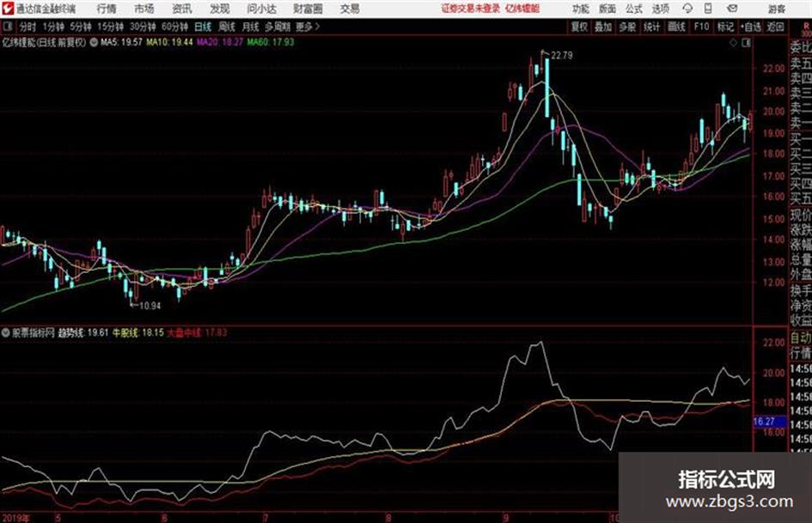Toggle the 自选 watchlist marker
The height and width of the screenshot is (523, 812).
click(751, 27)
